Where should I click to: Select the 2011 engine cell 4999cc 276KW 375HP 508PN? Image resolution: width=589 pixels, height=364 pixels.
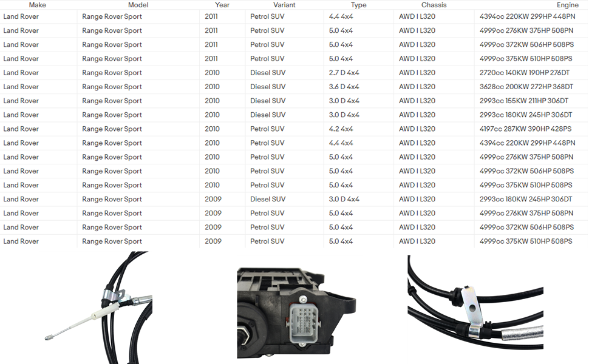[x=526, y=30]
